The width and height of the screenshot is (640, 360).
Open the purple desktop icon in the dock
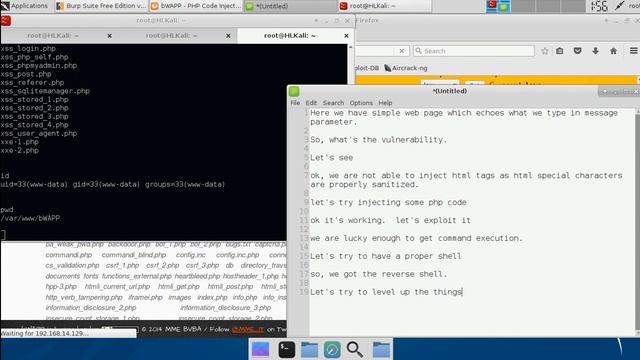pos(260,350)
